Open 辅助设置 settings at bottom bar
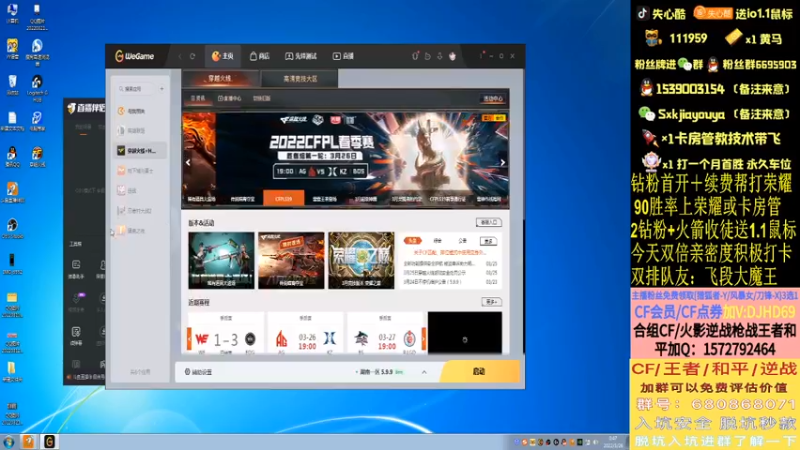 (x=198, y=372)
